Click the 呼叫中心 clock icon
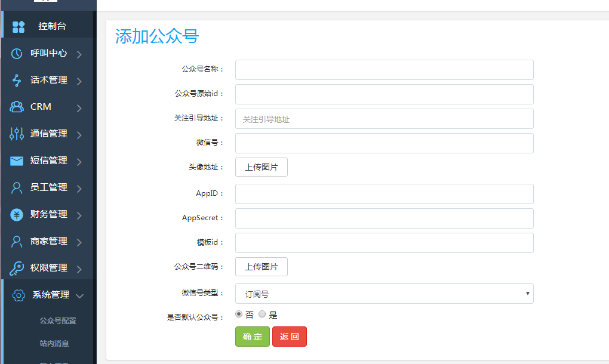The height and width of the screenshot is (364, 609). click(17, 53)
